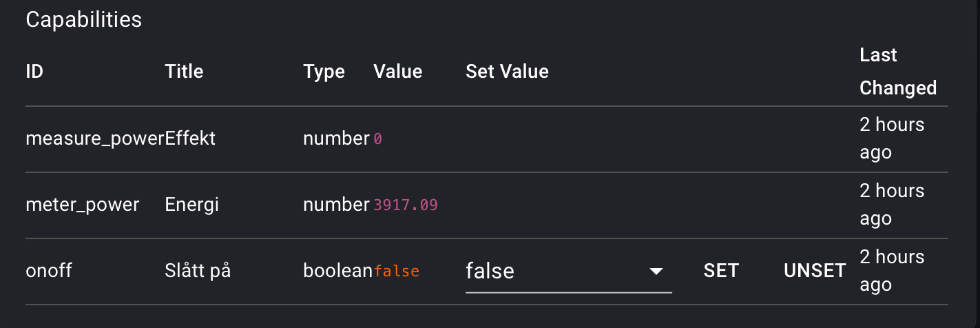This screenshot has height=328, width=980.
Task: Click the 3917.09 meter_power value
Action: coord(406,205)
